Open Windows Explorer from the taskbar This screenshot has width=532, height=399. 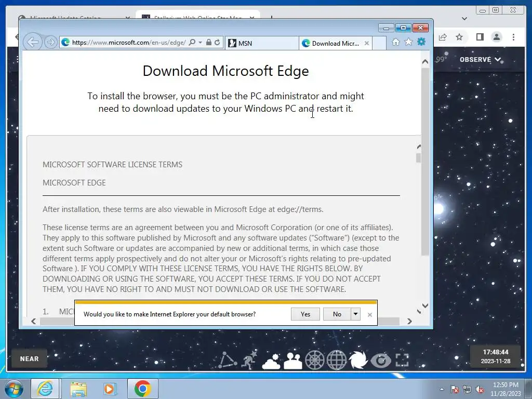78,389
